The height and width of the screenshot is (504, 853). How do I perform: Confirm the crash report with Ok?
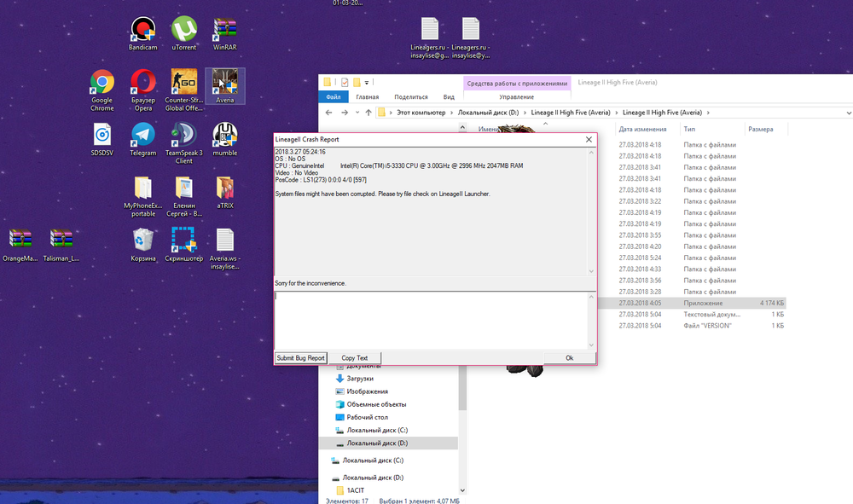pos(569,358)
